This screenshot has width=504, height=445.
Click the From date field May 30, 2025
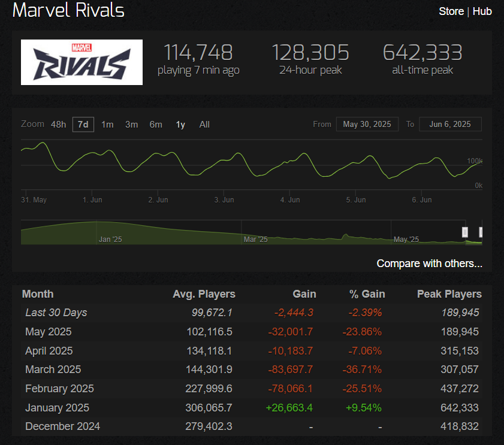click(x=367, y=125)
